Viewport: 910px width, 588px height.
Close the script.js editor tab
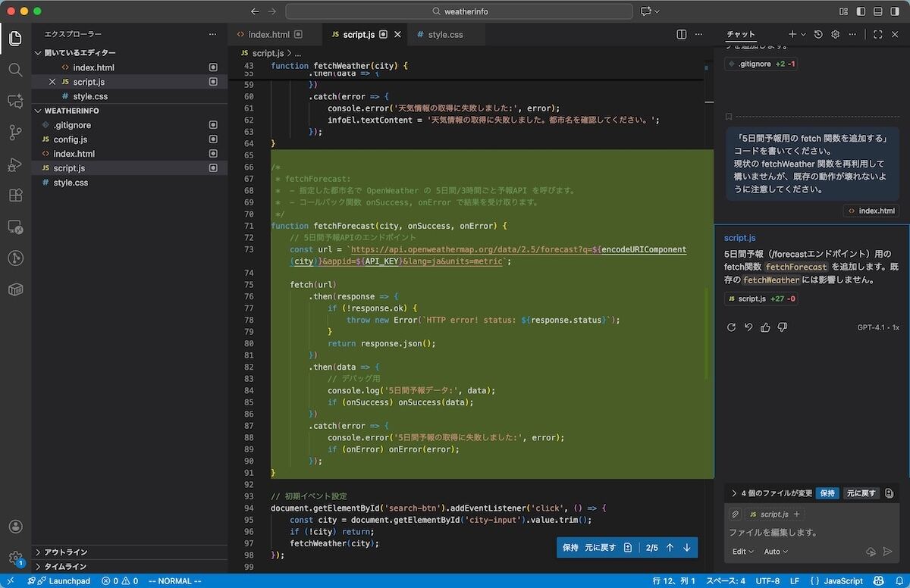click(397, 34)
